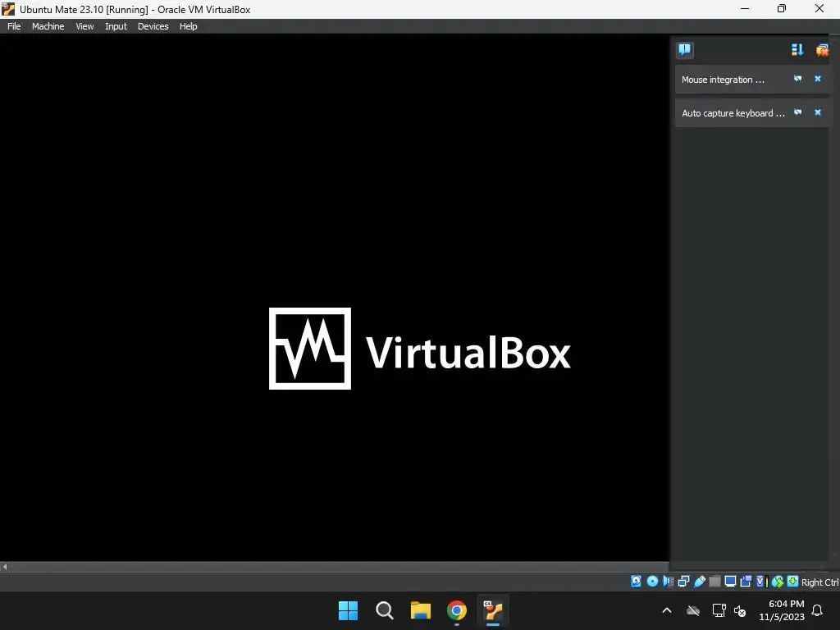
Task: Click the horizontal scrollbar left arrow
Action: click(x=5, y=566)
